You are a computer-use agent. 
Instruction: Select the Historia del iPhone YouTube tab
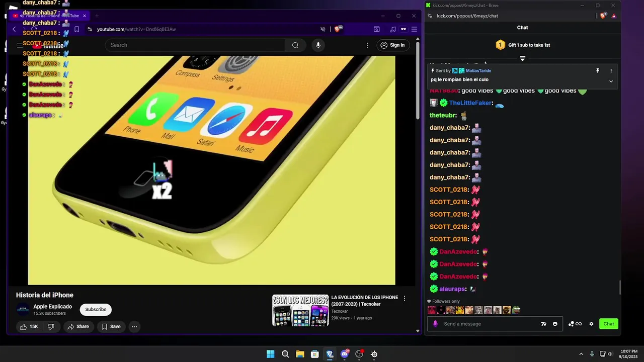[50, 16]
